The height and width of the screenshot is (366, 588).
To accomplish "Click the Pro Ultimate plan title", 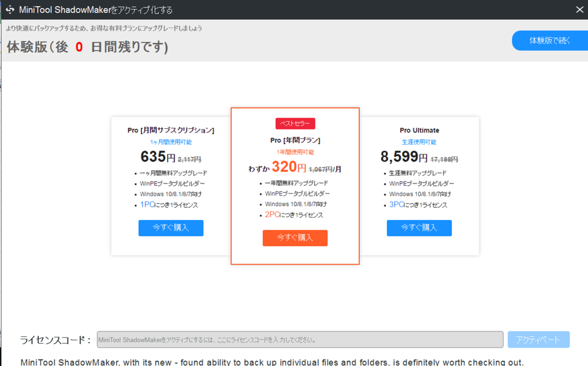I will pyautogui.click(x=419, y=130).
